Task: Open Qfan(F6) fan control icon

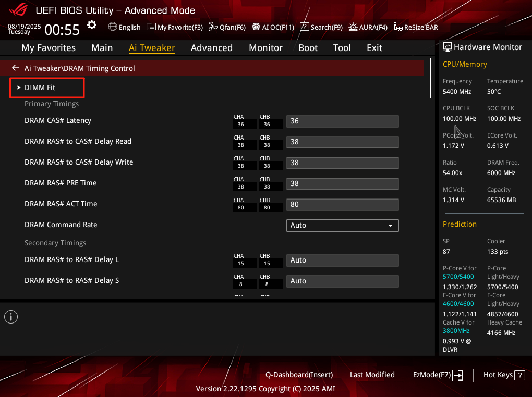Action: pyautogui.click(x=213, y=27)
